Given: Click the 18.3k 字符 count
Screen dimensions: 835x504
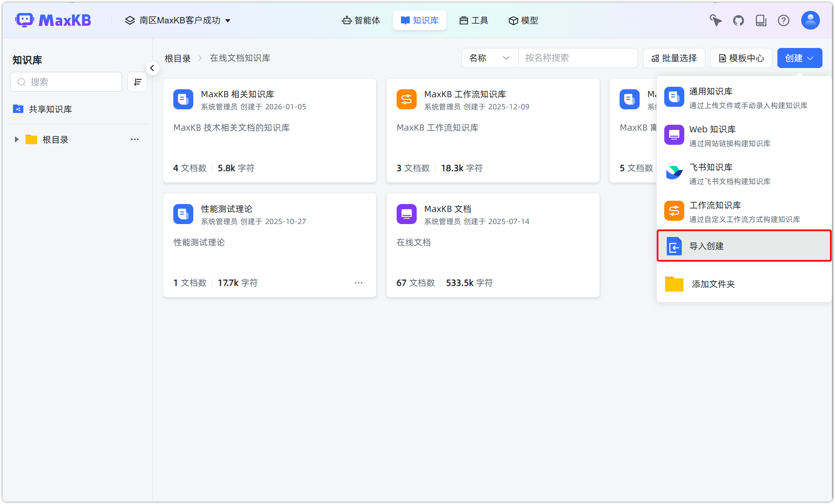Looking at the screenshot, I should [x=462, y=168].
